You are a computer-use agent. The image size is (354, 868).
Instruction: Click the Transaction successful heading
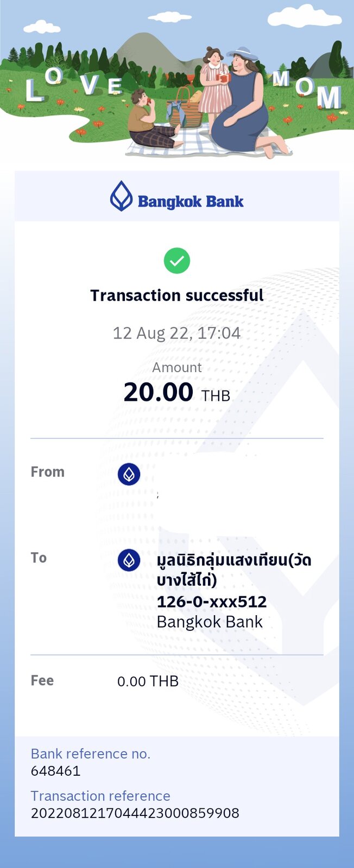point(177,295)
